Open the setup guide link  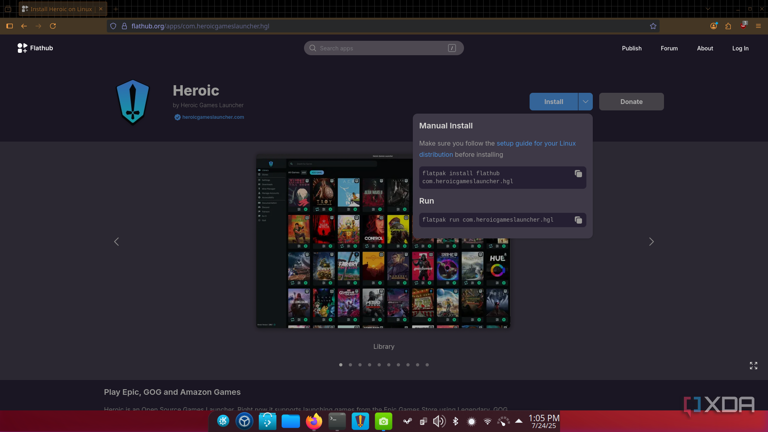click(535, 144)
